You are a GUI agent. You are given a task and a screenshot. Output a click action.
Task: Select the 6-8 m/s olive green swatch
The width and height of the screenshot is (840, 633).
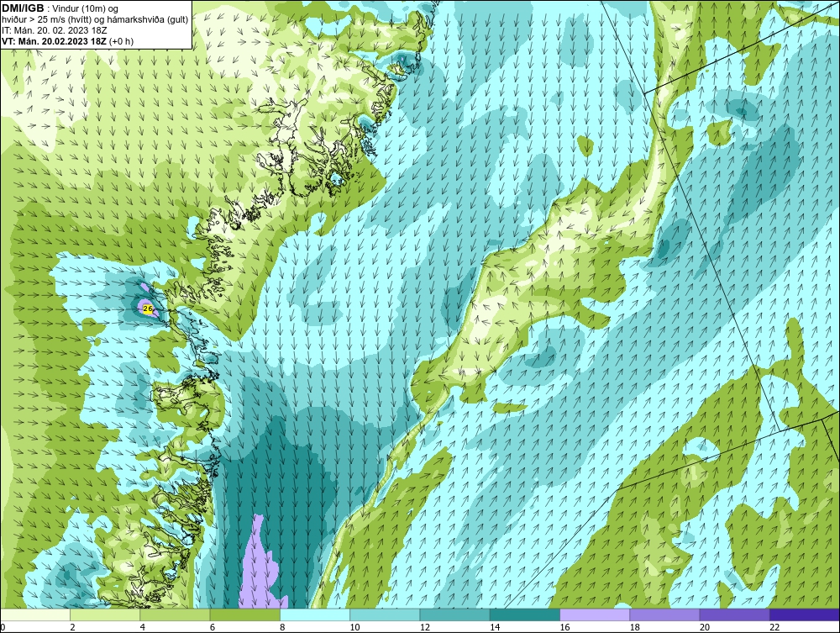[x=244, y=615]
